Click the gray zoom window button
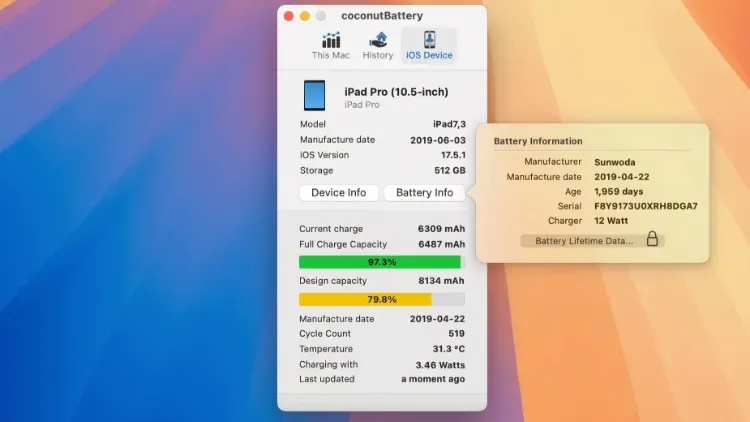Viewport: 750px width, 422px height. click(321, 16)
